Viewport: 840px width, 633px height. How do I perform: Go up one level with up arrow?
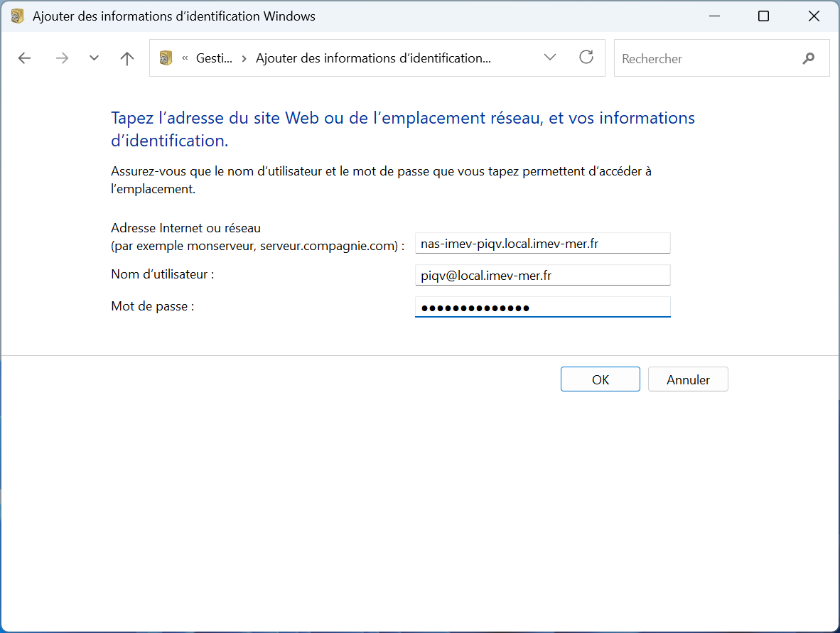pyautogui.click(x=127, y=58)
